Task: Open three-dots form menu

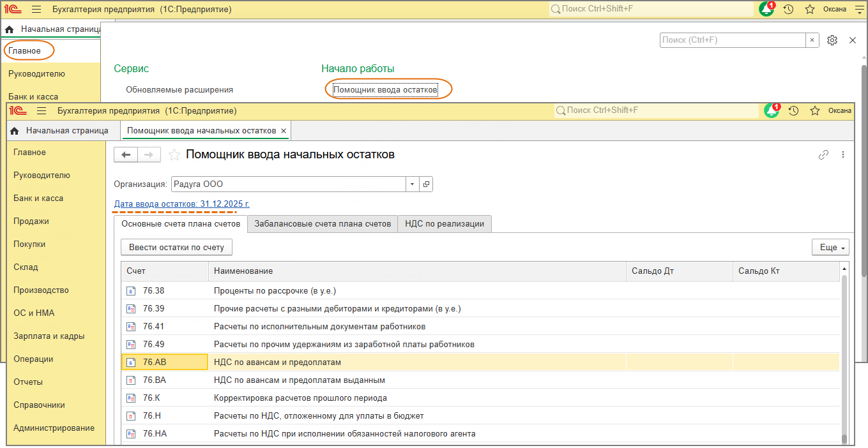Action: point(843,154)
